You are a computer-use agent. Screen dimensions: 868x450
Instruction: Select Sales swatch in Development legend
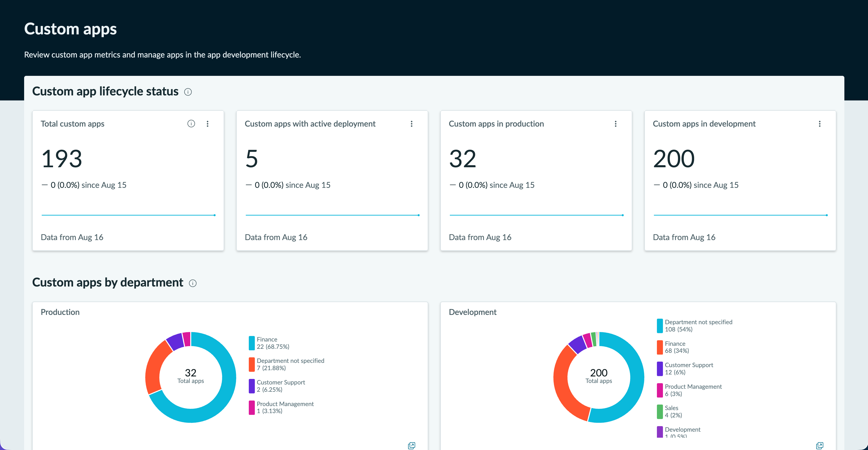click(x=660, y=412)
